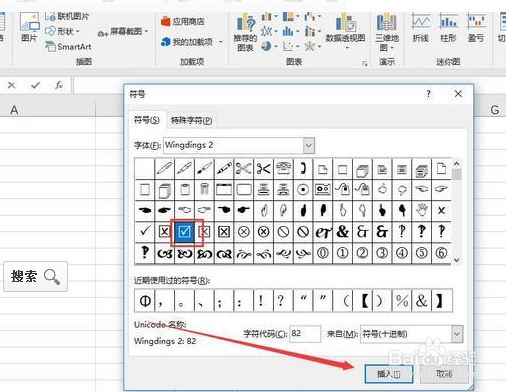Click the 取消 Cancel button
Viewport: 506px width, 392px height.
pyautogui.click(x=444, y=374)
